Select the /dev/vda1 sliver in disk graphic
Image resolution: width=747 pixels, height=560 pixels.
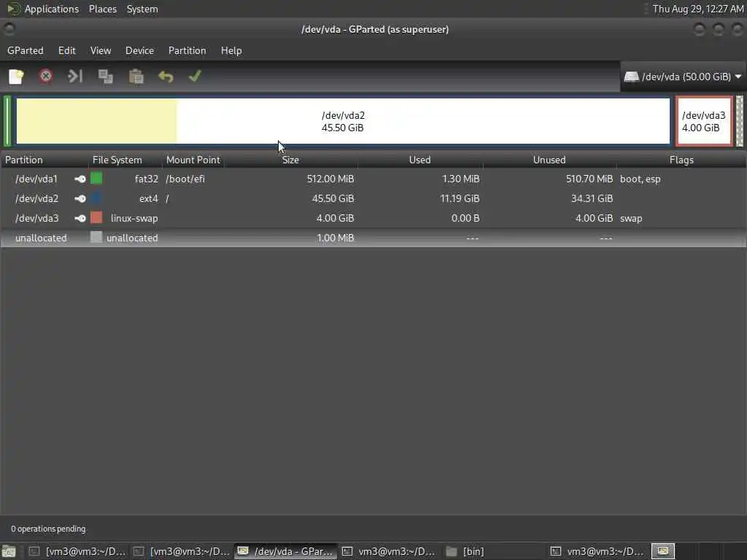[x=7, y=121]
